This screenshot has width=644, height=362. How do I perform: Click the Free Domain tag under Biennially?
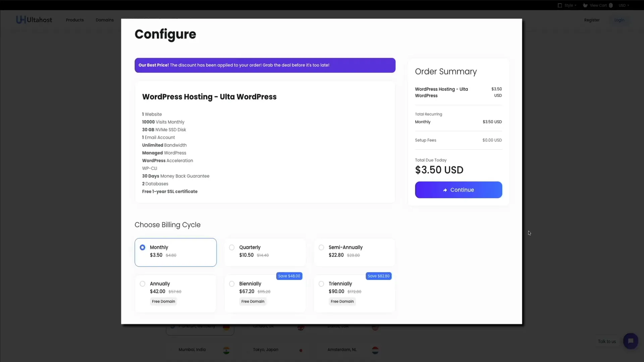[253, 301]
